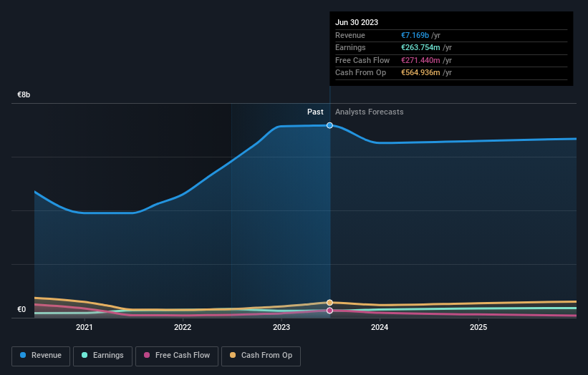Click the 2021 x-axis label

point(85,328)
